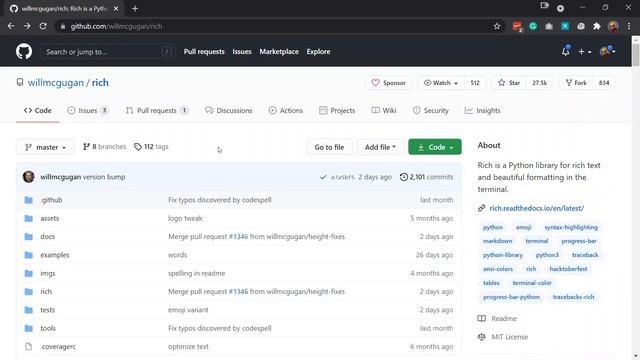Open a new browser tab with plus
Image resolution: width=640 pixels, height=360 pixels.
pyautogui.click(x=135, y=9)
